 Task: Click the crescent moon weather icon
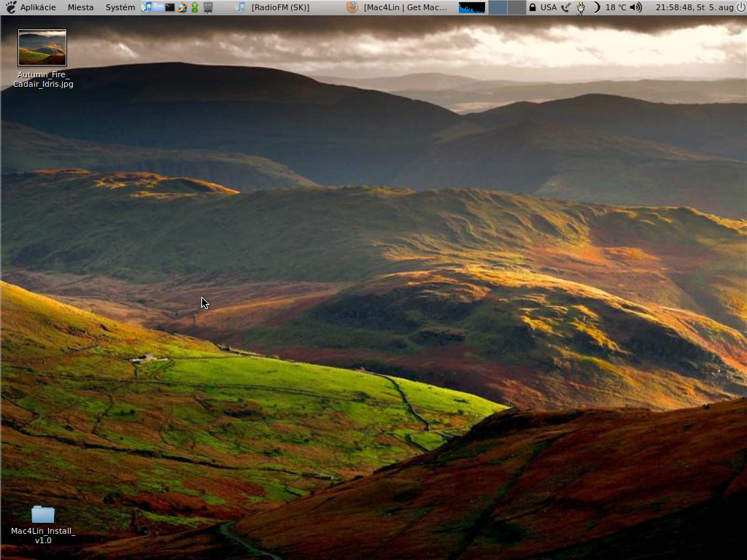597,7
